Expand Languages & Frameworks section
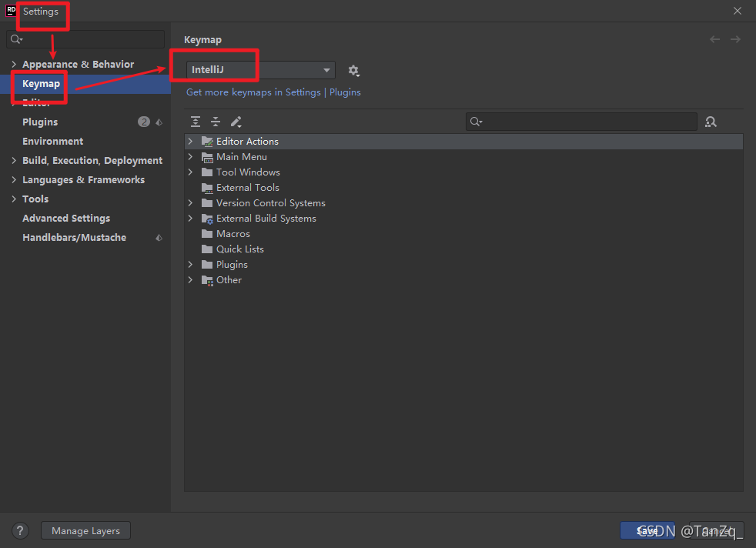Screen dimensions: 756x548 14,180
